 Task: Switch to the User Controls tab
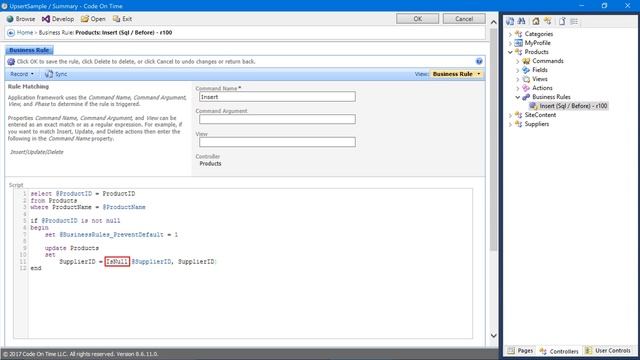608,351
